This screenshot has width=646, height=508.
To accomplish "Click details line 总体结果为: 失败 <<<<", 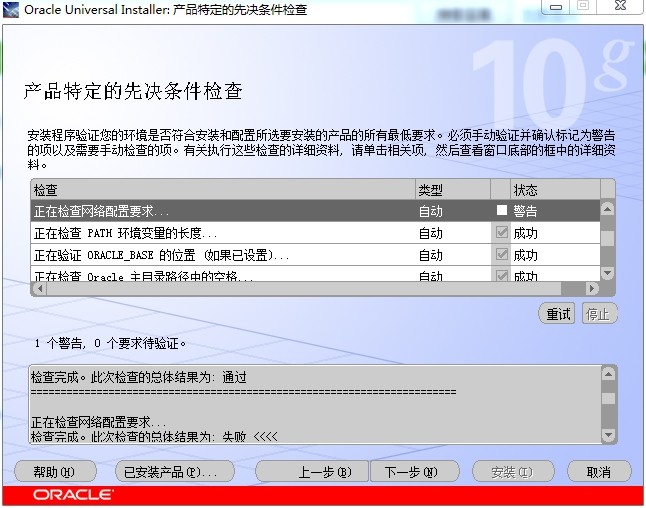I will [154, 436].
